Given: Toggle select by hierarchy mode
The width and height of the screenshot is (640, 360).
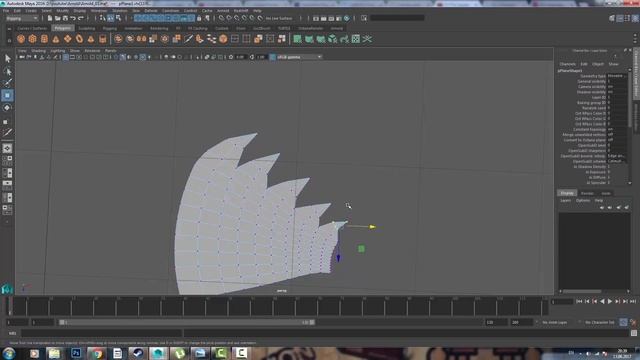Looking at the screenshot, I should pyautogui.click(x=103, y=18).
